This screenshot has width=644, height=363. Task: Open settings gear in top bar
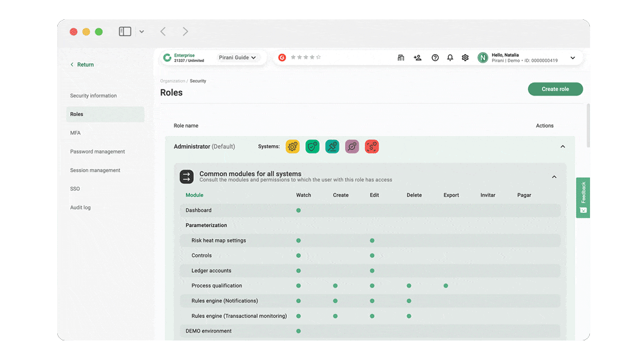click(465, 58)
